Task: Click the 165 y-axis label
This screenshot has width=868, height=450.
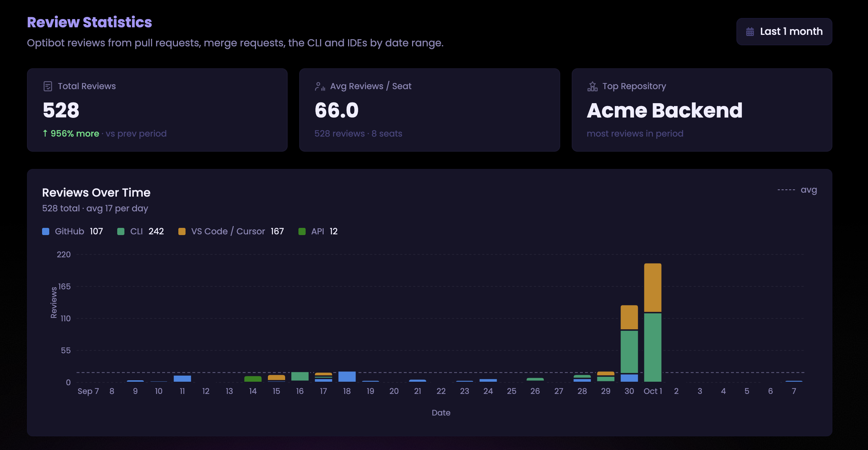Action: click(64, 286)
